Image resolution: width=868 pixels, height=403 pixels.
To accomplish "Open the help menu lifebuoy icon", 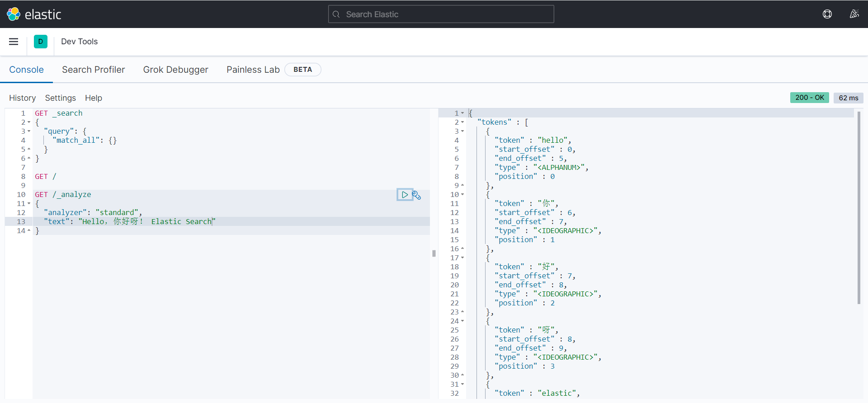I will [827, 14].
